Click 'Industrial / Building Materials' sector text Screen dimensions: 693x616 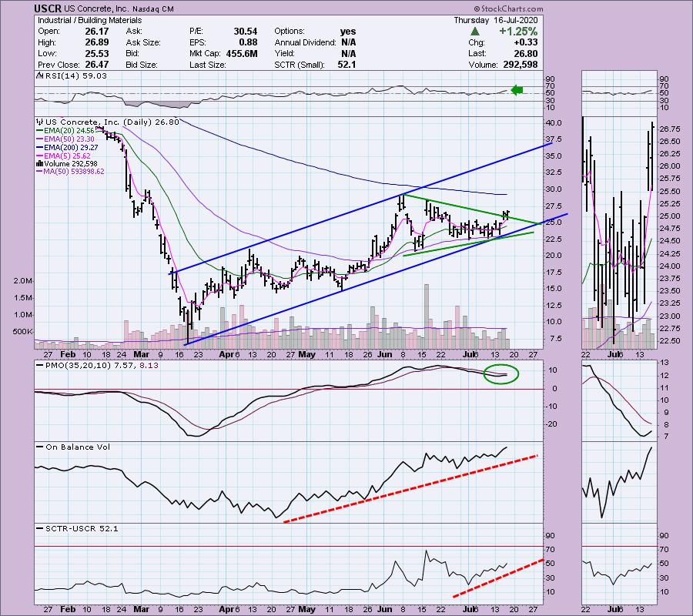90,20
